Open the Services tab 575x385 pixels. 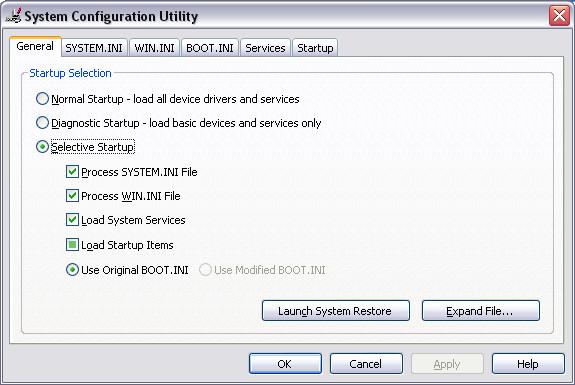(x=265, y=48)
